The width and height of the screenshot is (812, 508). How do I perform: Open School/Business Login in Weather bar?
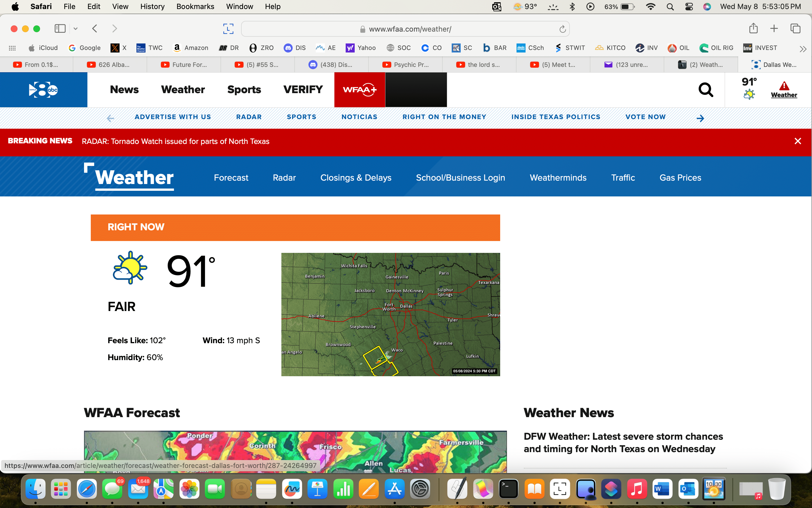pos(460,178)
